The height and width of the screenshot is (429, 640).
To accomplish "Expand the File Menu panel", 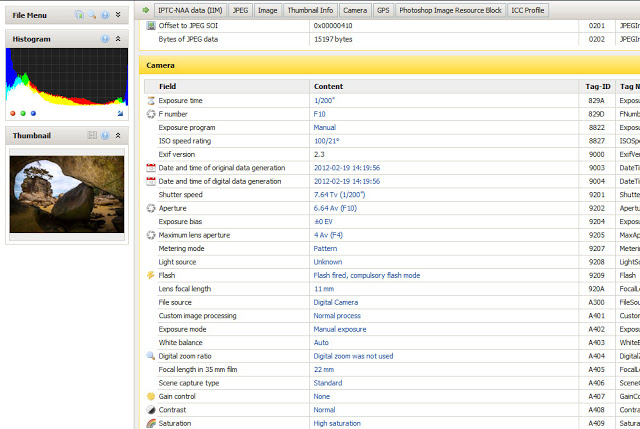I will coord(118,15).
